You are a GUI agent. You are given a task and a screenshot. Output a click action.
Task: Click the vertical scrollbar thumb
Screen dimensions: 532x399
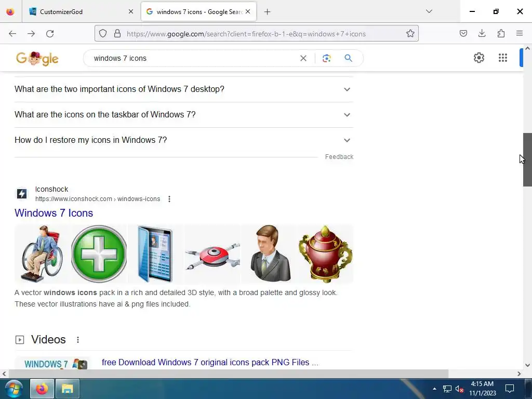click(x=527, y=160)
